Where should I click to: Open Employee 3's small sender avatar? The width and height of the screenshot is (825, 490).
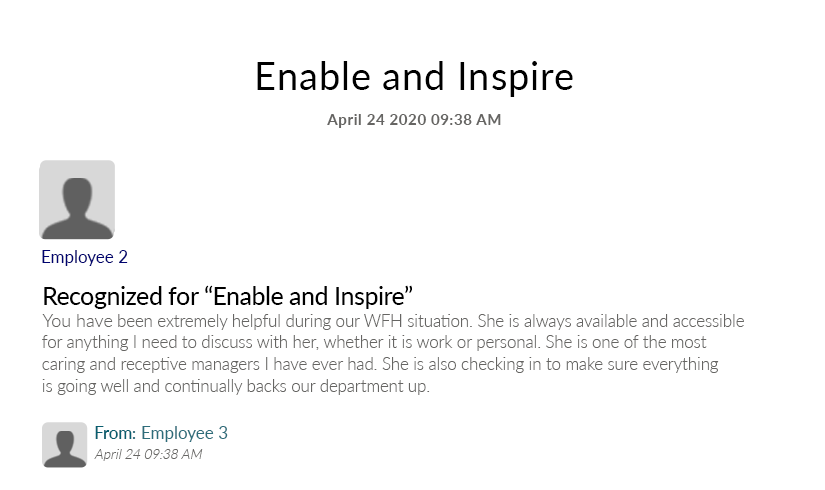[x=64, y=445]
